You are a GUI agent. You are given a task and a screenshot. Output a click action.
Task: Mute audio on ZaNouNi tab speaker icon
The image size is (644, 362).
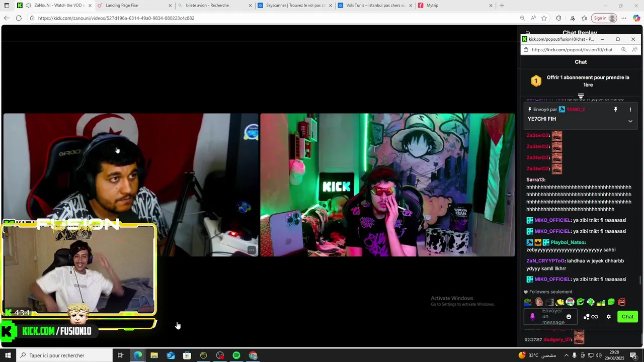click(28, 6)
